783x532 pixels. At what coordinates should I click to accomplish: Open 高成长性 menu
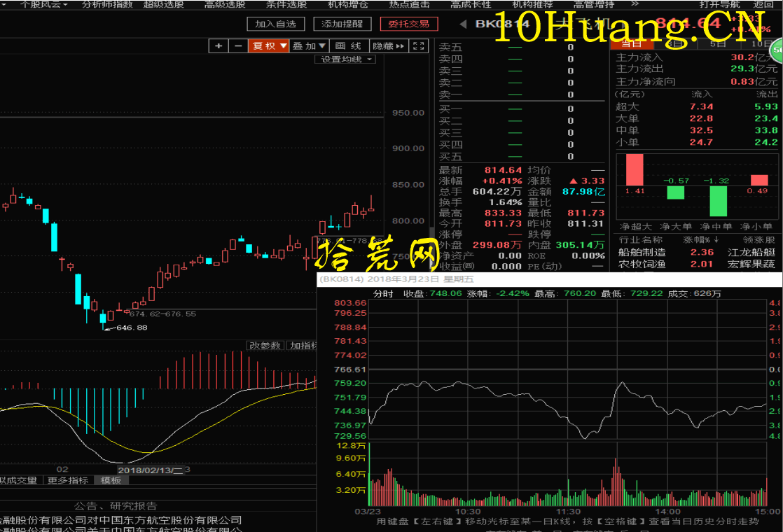pos(471,4)
